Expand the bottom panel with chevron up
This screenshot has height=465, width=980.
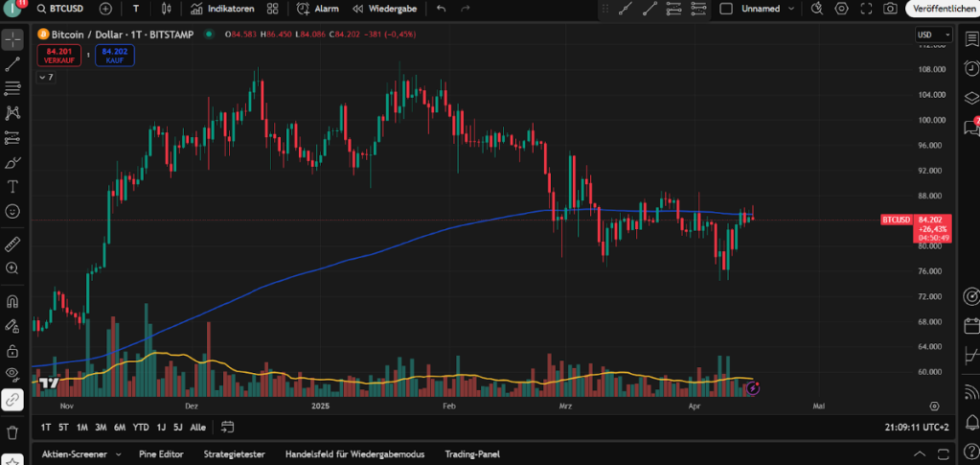tap(920, 454)
